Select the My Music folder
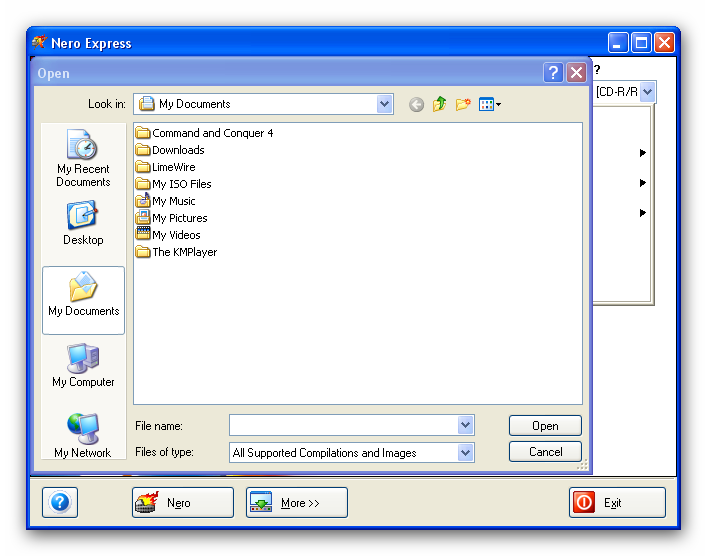 (165, 201)
